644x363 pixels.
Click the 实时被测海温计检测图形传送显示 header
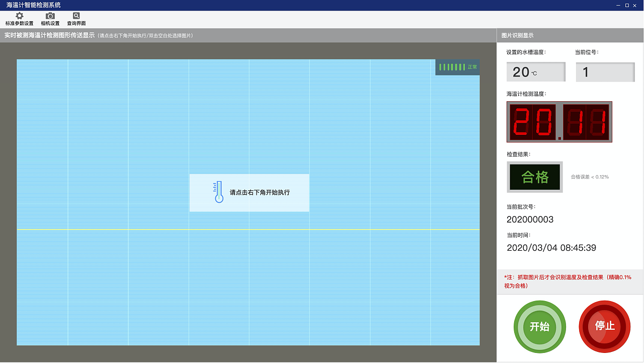click(49, 35)
